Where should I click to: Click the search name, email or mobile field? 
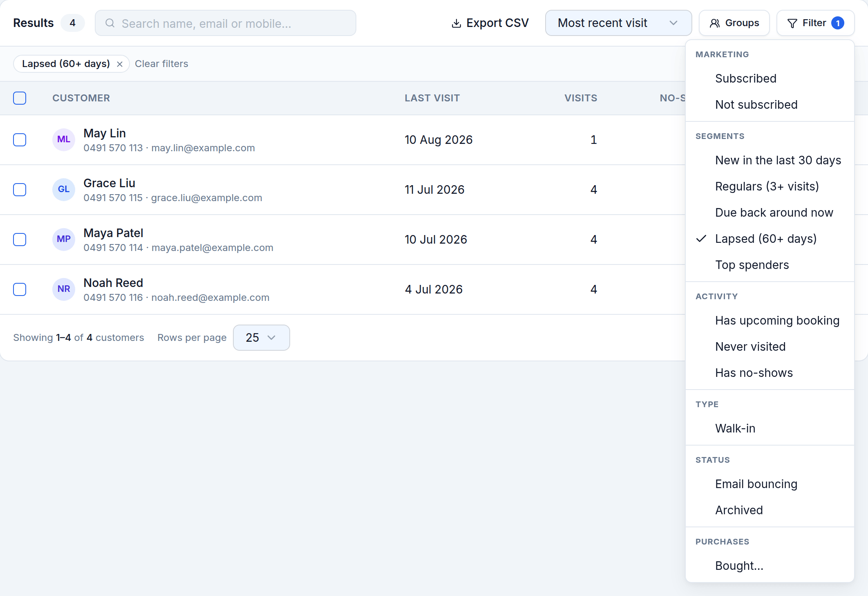click(226, 23)
